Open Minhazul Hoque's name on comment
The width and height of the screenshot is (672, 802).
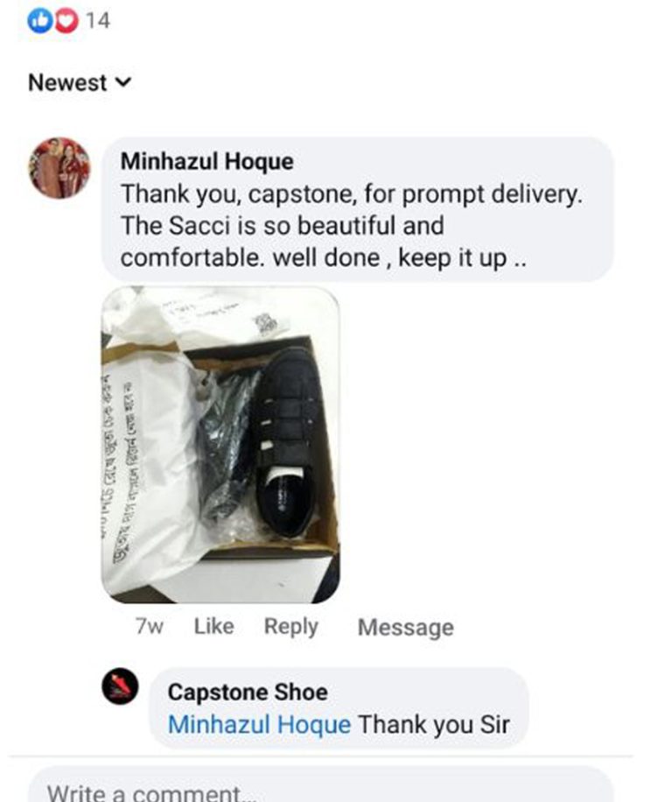click(x=207, y=161)
